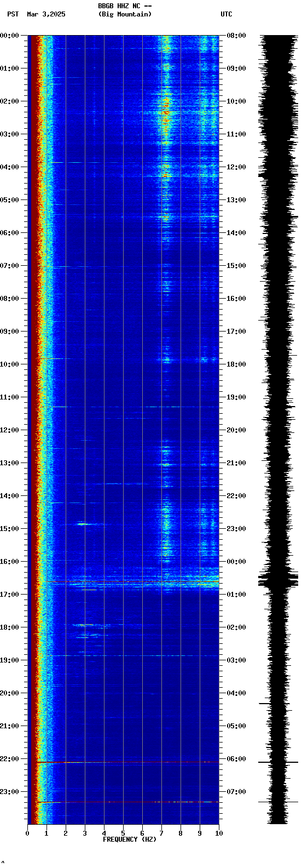Click the UTC time label '08:00'
The height and width of the screenshot is (868, 302).
(x=236, y=36)
